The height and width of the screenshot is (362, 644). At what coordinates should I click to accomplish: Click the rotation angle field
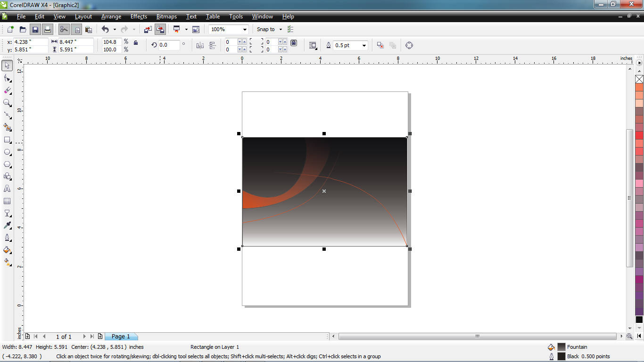tap(169, 45)
